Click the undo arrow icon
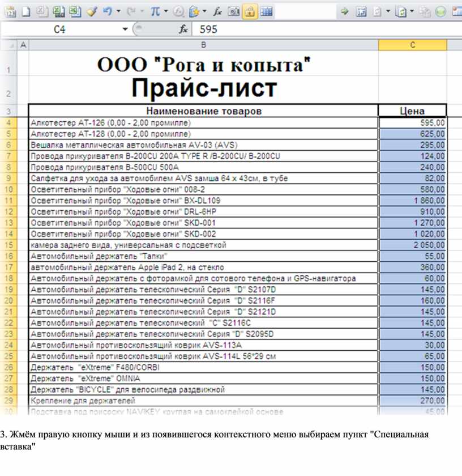Viewport: 462px width, 476px height. click(108, 11)
